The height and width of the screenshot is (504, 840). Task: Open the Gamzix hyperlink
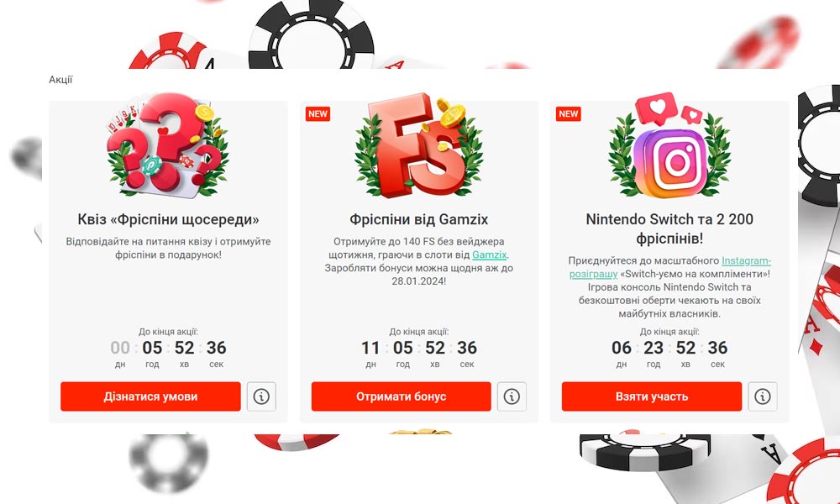[489, 255]
